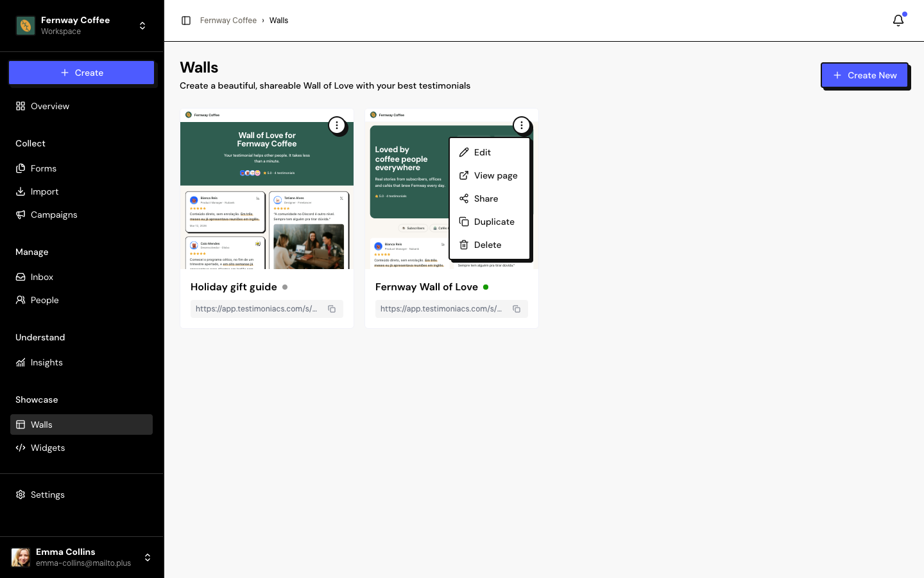The image size is (924, 578).
Task: Open Settings in the sidebar
Action: (x=81, y=495)
